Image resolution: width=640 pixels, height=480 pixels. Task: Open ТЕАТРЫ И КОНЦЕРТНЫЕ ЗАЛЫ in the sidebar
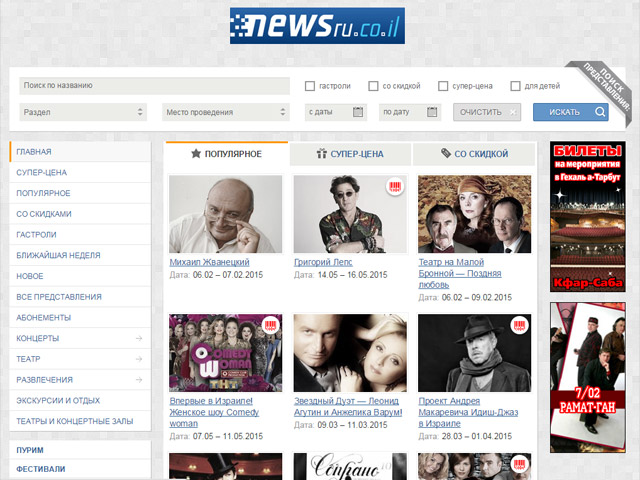point(80,421)
